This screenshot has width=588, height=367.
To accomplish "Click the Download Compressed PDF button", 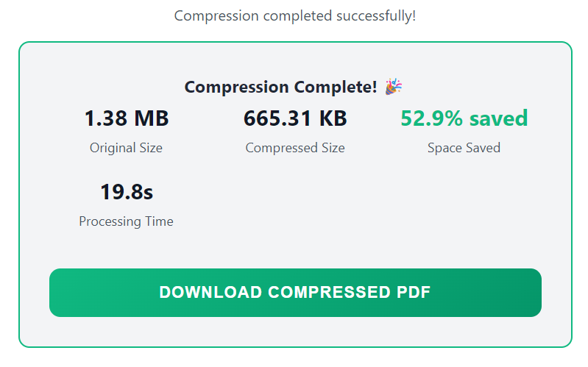I will (x=295, y=292).
